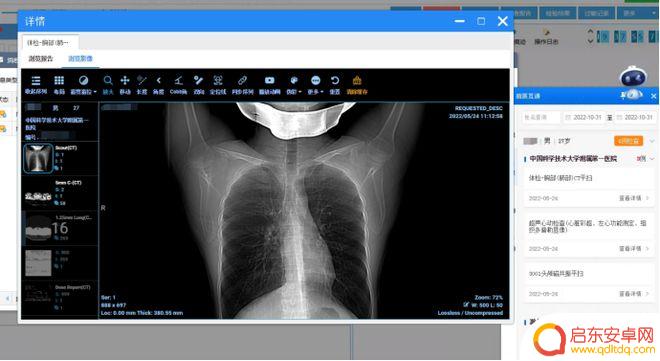Click the name search input field
Image resolution: width=660 pixels, height=361 pixels.
click(541, 117)
